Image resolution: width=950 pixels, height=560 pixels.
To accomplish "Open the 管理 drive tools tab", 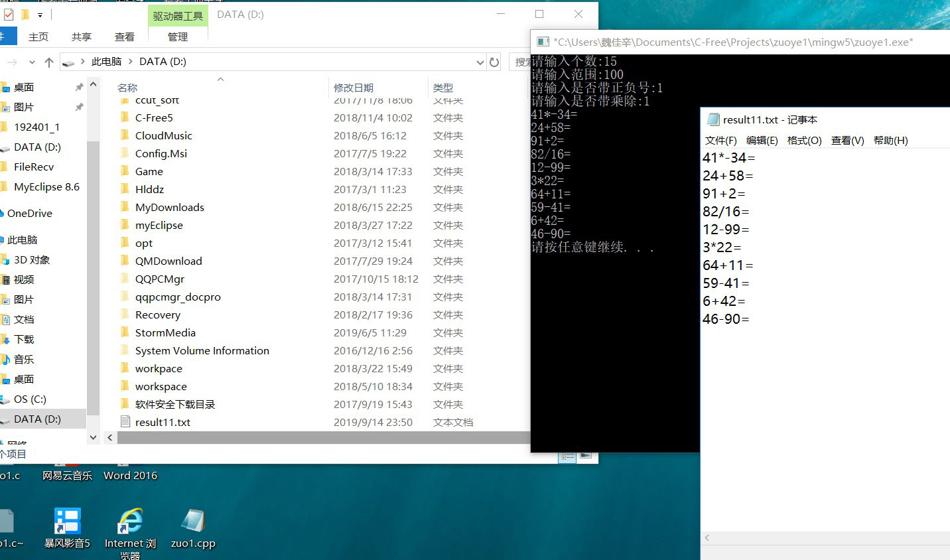I will [x=178, y=36].
